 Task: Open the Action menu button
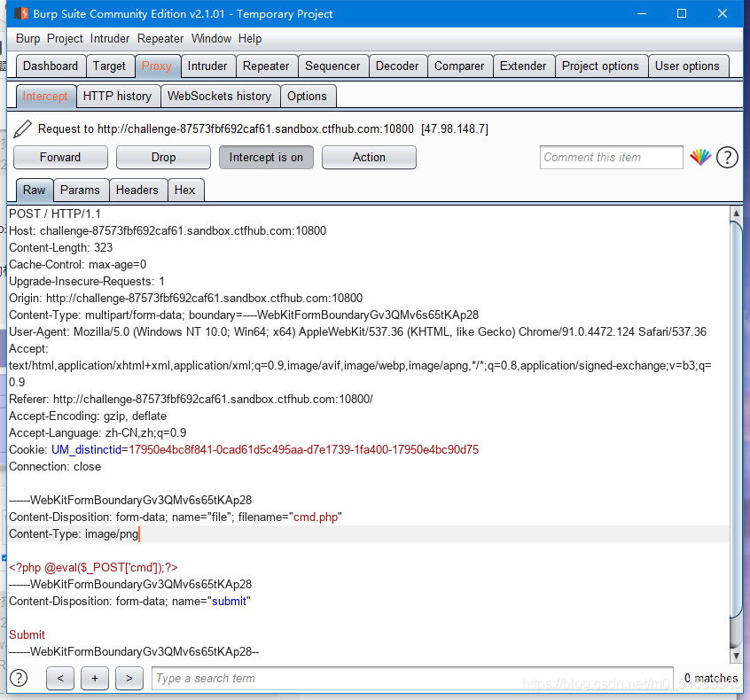point(369,158)
